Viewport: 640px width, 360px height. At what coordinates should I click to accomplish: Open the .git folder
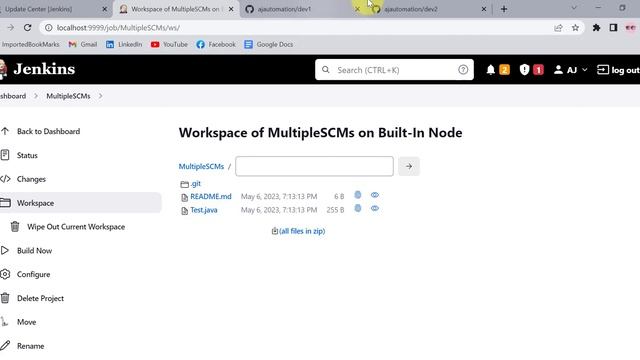point(196,184)
